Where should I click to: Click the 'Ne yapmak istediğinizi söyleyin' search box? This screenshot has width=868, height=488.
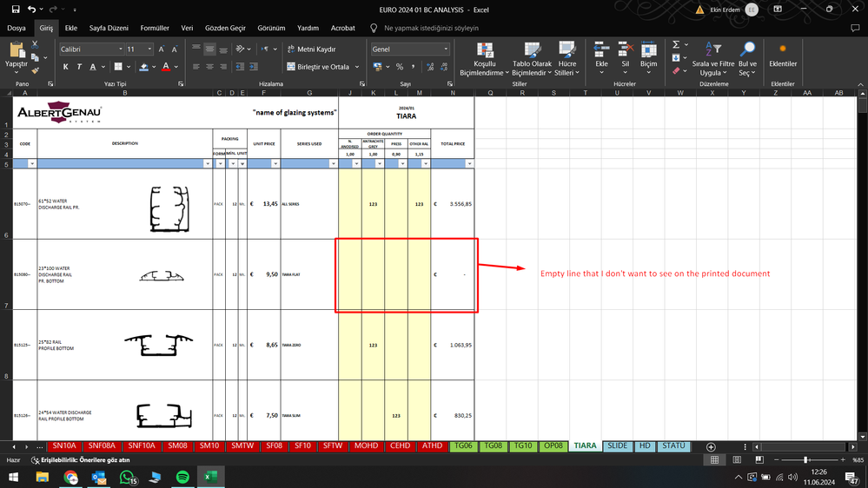[x=431, y=28]
